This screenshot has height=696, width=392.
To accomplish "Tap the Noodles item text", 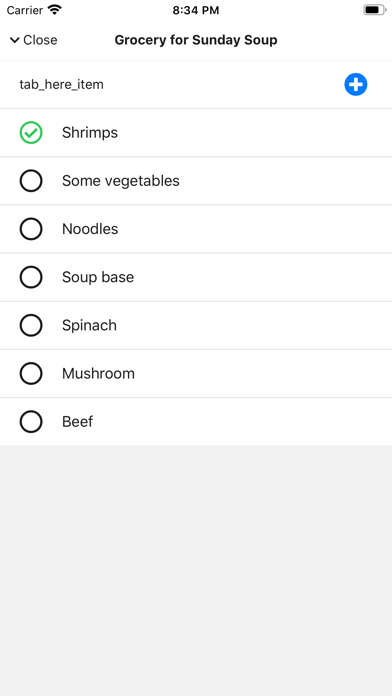I will click(x=90, y=229).
